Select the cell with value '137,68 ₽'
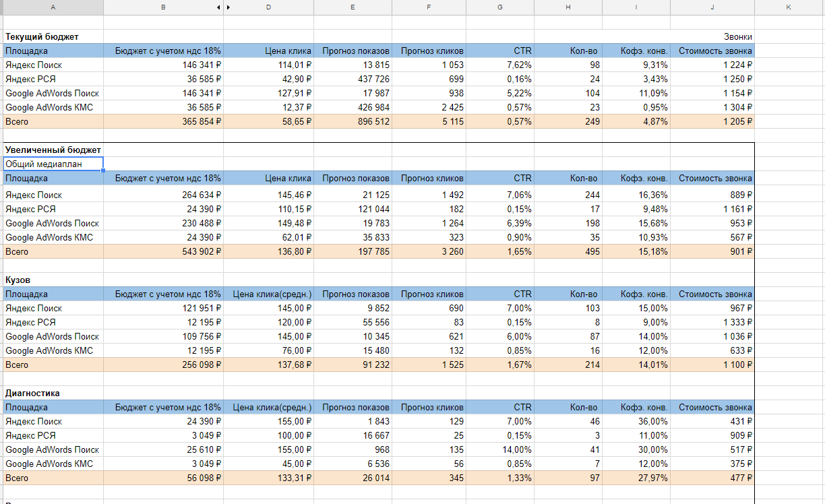 point(268,365)
